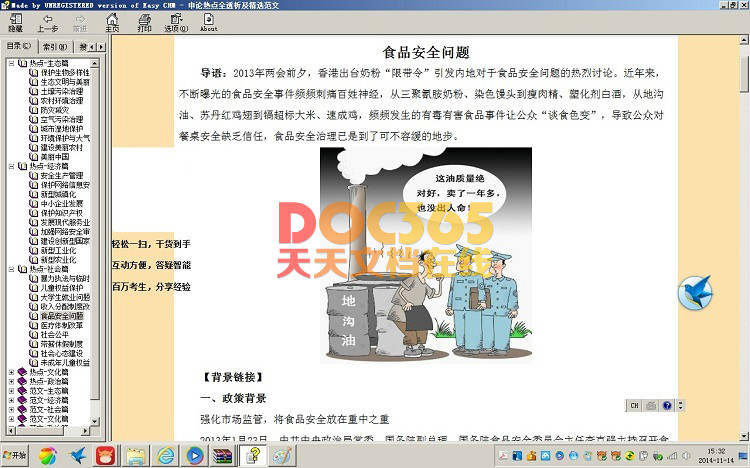Image resolution: width=750 pixels, height=468 pixels.
Task: Go back with the 上一步 toolbar button
Action: coord(47,22)
